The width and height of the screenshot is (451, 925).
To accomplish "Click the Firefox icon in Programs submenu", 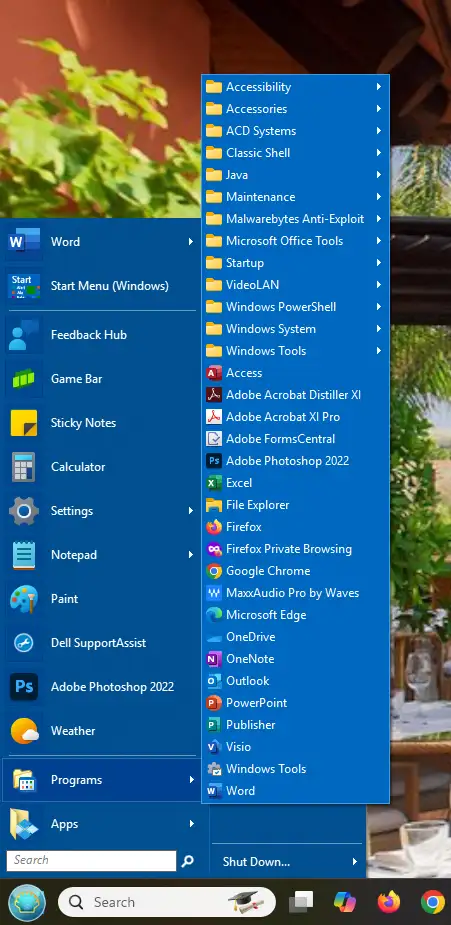I will pyautogui.click(x=214, y=527).
